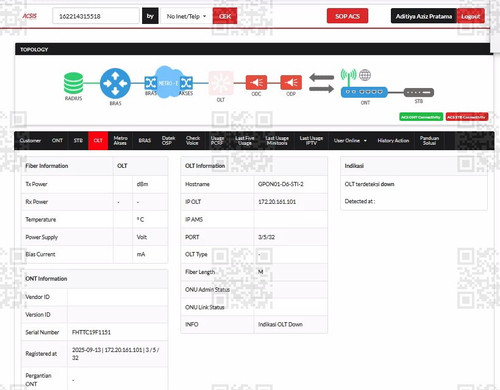Select the active OLT tab
The image size is (500, 390).
98,141
